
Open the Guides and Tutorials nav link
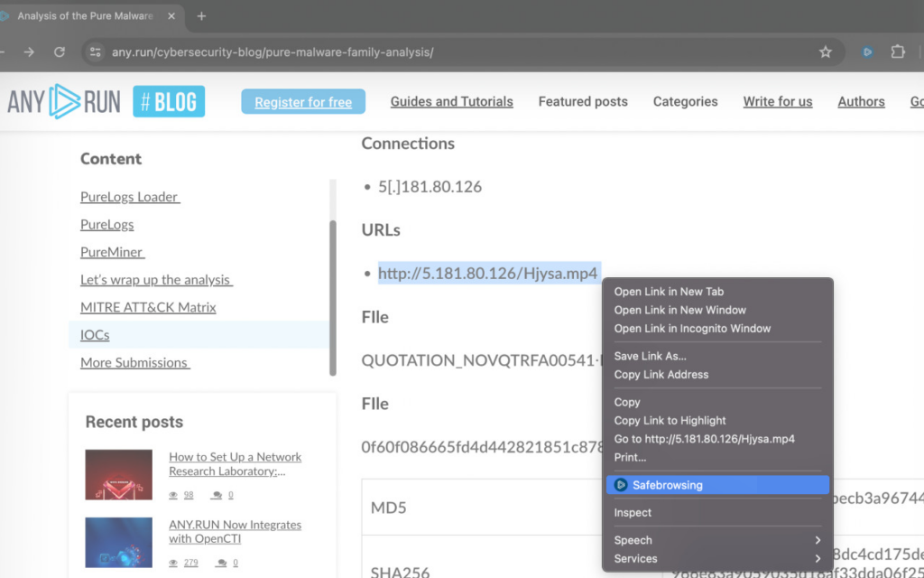(x=451, y=101)
